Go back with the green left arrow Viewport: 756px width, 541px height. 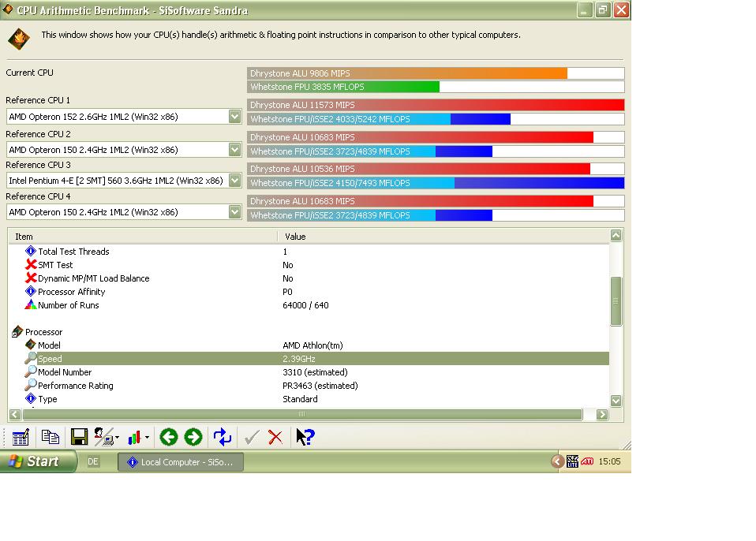(x=169, y=437)
